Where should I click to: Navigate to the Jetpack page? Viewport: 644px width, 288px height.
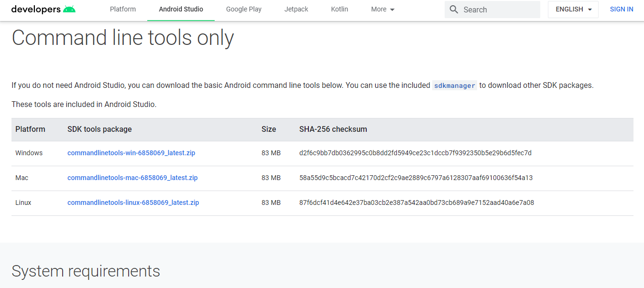pyautogui.click(x=296, y=9)
